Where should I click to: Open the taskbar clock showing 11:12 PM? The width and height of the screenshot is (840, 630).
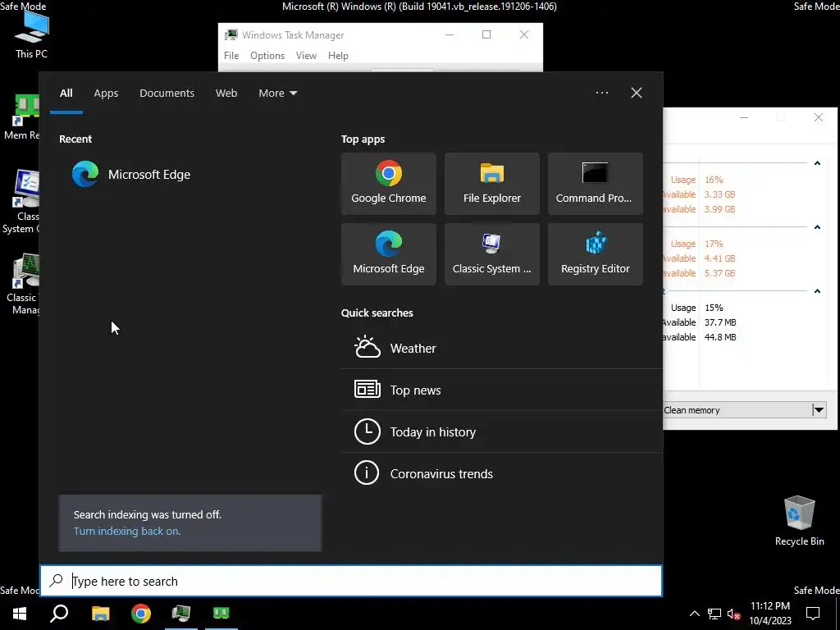pos(769,613)
